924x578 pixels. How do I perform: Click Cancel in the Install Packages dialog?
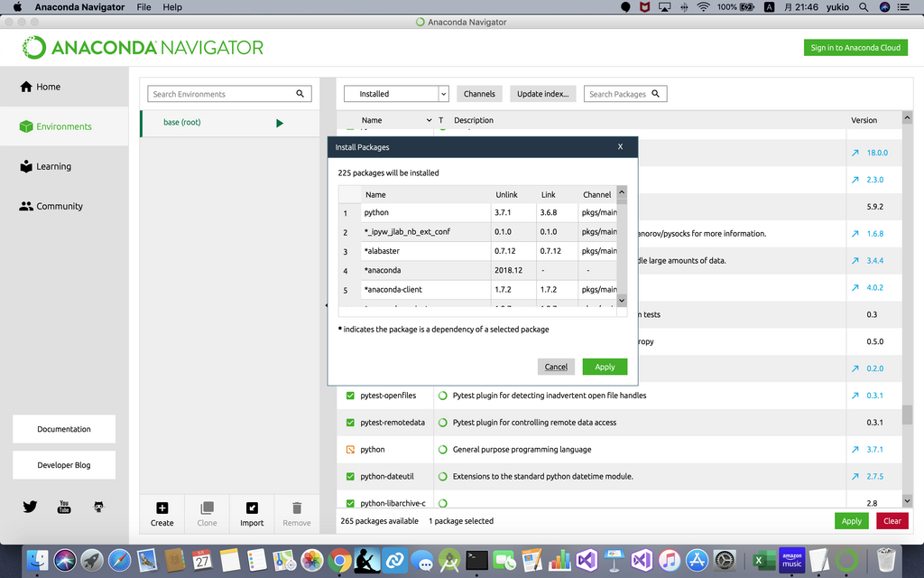click(556, 367)
